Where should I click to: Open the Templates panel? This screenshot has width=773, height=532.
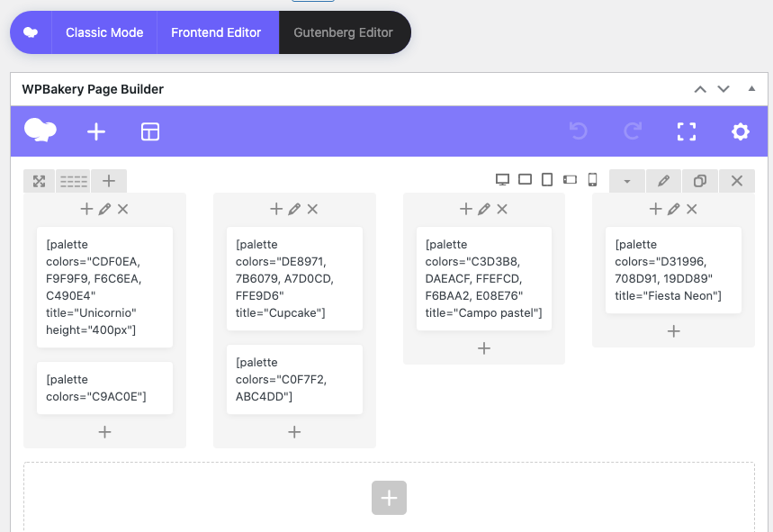click(x=150, y=131)
